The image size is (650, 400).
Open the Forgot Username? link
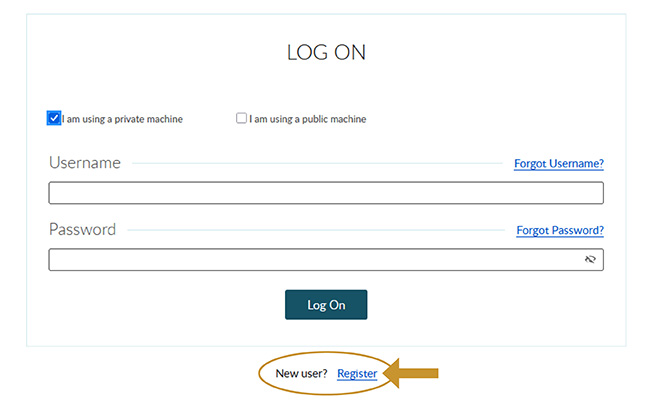click(558, 163)
